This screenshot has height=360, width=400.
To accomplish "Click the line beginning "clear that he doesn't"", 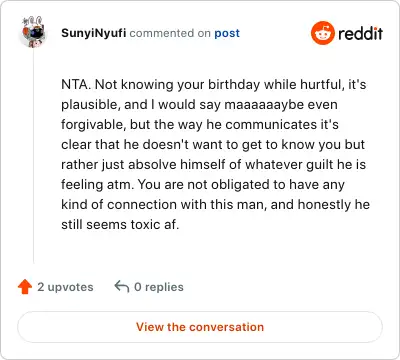I will coord(213,145).
